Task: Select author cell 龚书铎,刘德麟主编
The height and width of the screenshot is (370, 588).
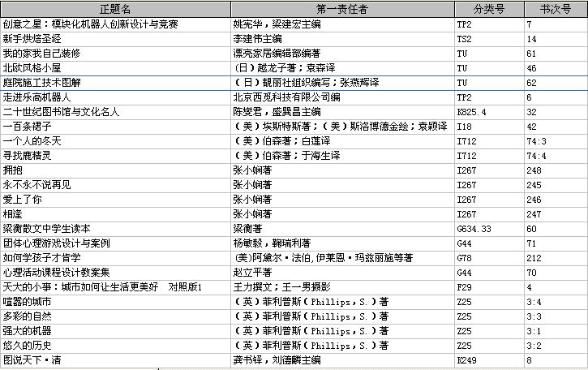Action: (x=342, y=361)
